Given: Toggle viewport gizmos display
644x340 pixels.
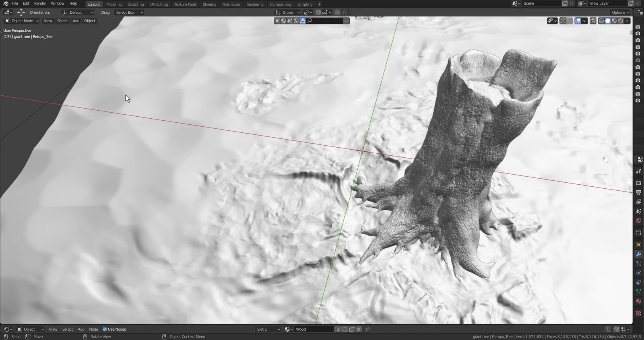Looking at the screenshot, I should tap(563, 21).
